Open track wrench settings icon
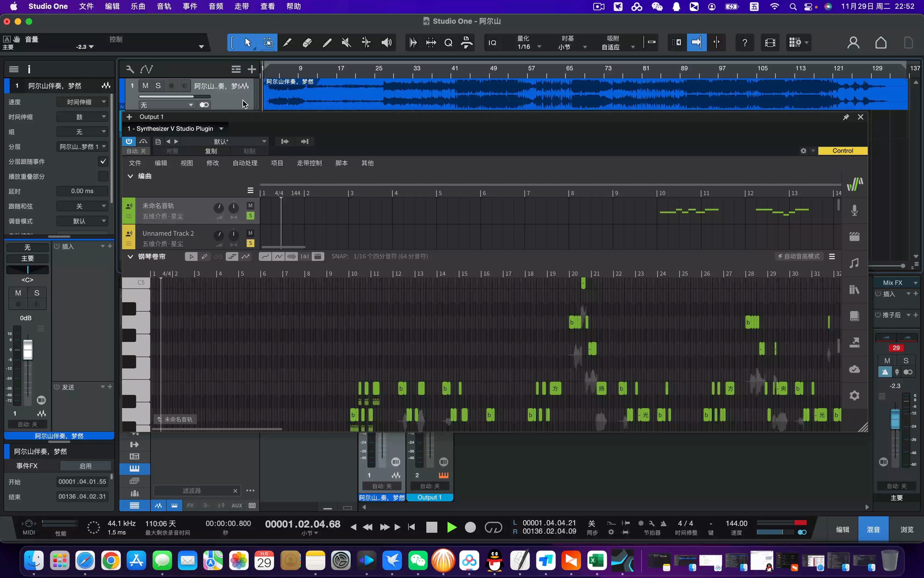Image resolution: width=924 pixels, height=578 pixels. pyautogui.click(x=130, y=69)
